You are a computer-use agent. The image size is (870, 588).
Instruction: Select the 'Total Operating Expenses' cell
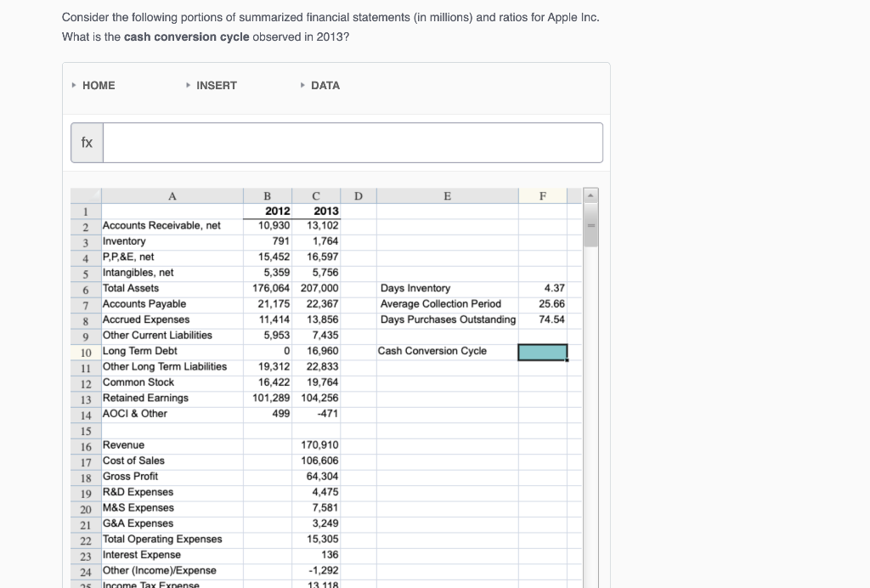pyautogui.click(x=172, y=540)
